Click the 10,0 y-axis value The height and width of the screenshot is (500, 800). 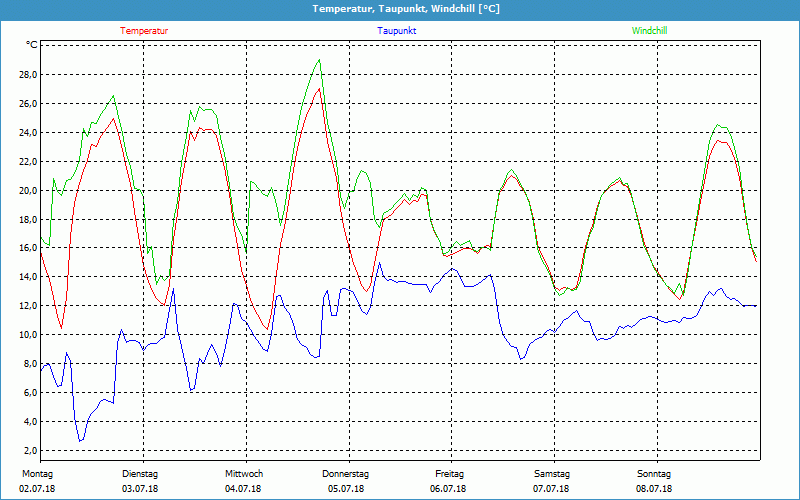pos(29,335)
